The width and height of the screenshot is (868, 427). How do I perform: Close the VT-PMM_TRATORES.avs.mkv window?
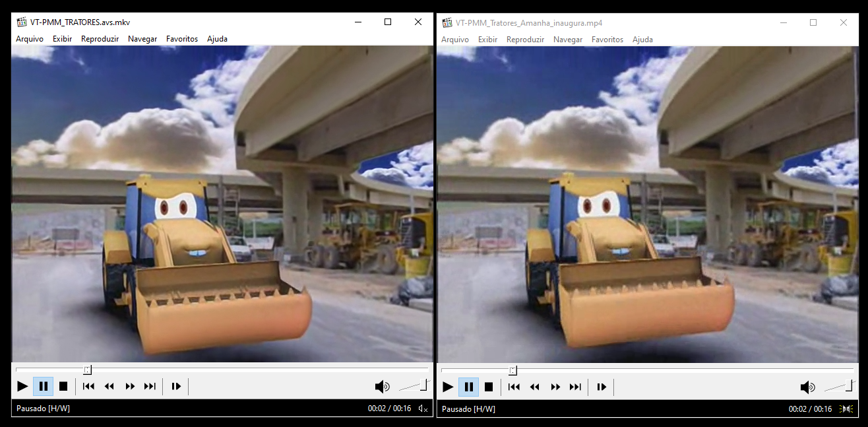click(x=418, y=22)
